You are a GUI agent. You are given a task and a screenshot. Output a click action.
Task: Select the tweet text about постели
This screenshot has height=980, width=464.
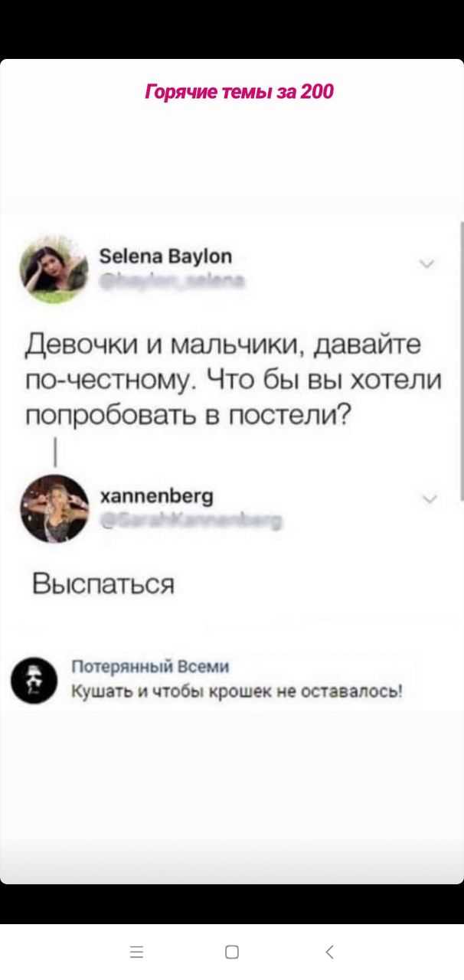(232, 379)
